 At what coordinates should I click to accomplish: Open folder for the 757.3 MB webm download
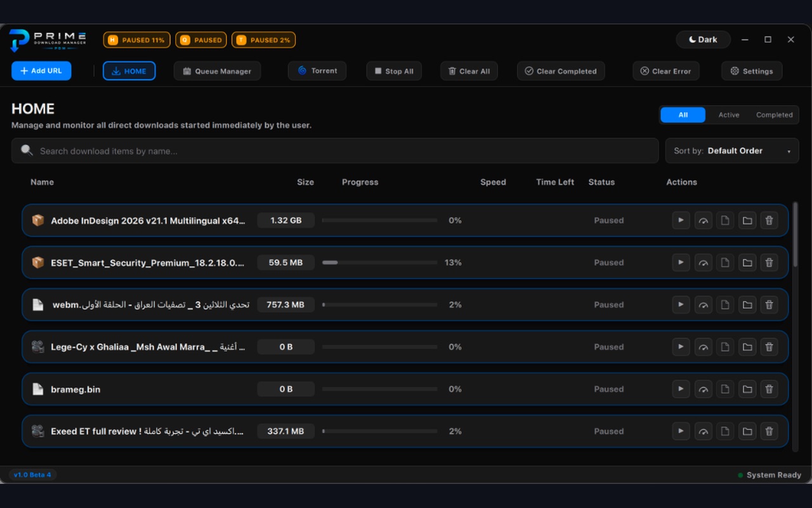point(747,305)
